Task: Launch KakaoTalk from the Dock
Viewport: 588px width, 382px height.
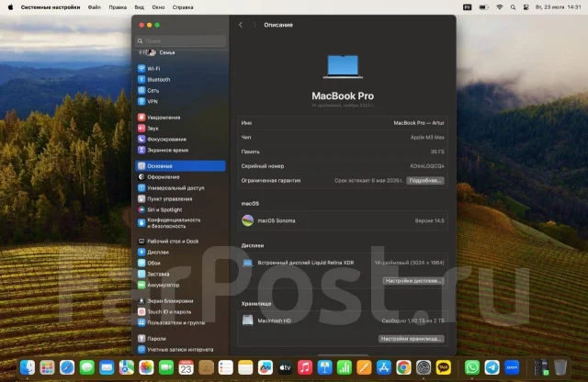Action: (x=444, y=367)
